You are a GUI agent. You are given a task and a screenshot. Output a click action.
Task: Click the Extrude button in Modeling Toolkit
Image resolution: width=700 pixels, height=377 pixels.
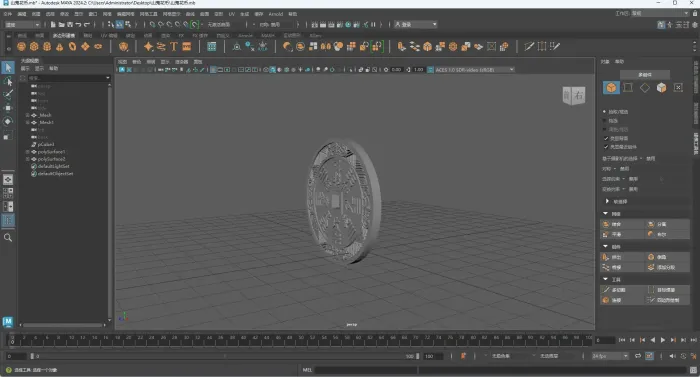point(623,257)
